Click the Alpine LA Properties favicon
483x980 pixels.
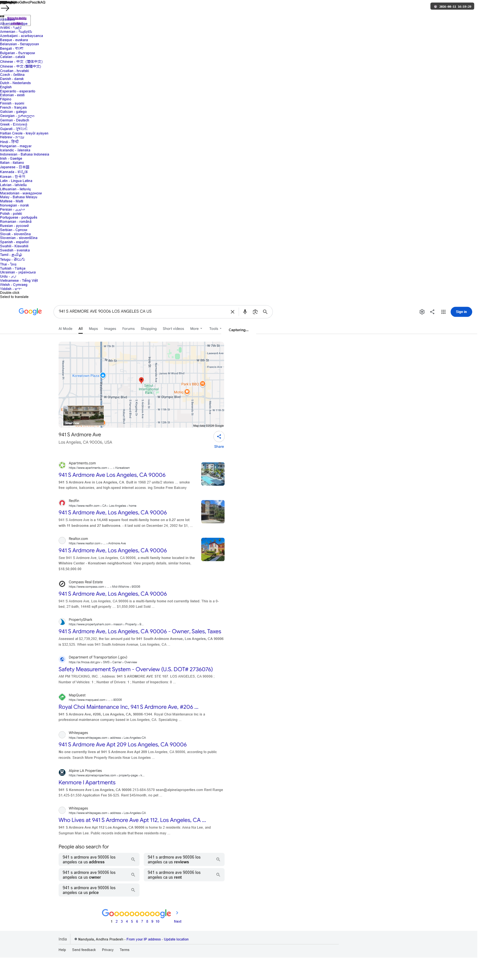tap(62, 772)
